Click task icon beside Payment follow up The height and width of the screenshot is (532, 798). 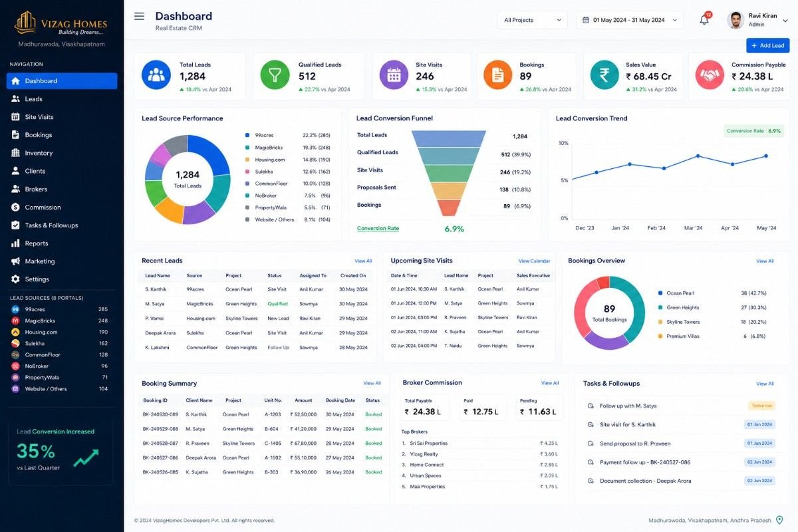pos(591,462)
